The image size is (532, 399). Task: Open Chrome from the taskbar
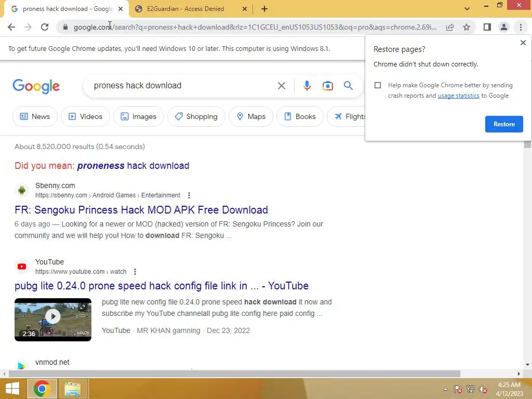(x=42, y=389)
